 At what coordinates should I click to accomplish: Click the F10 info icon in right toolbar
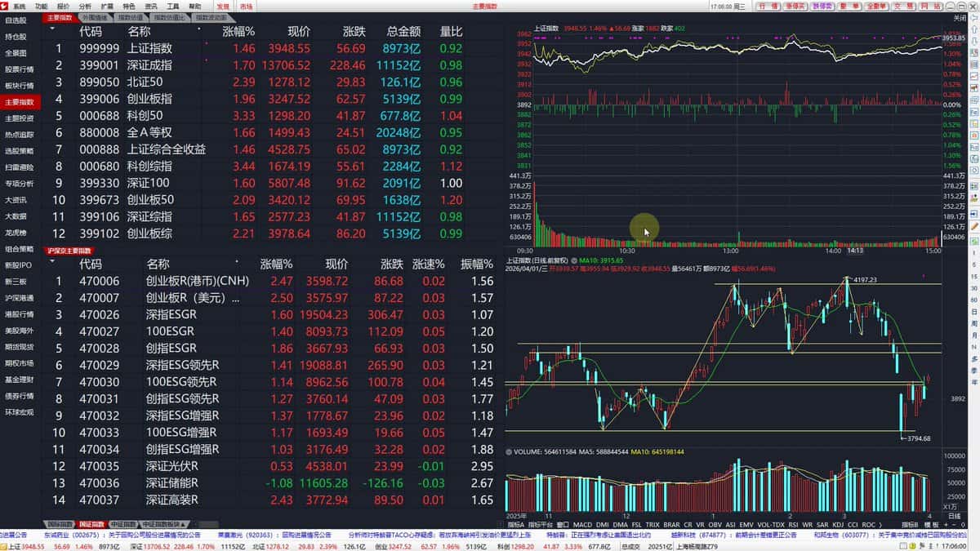[x=974, y=112]
